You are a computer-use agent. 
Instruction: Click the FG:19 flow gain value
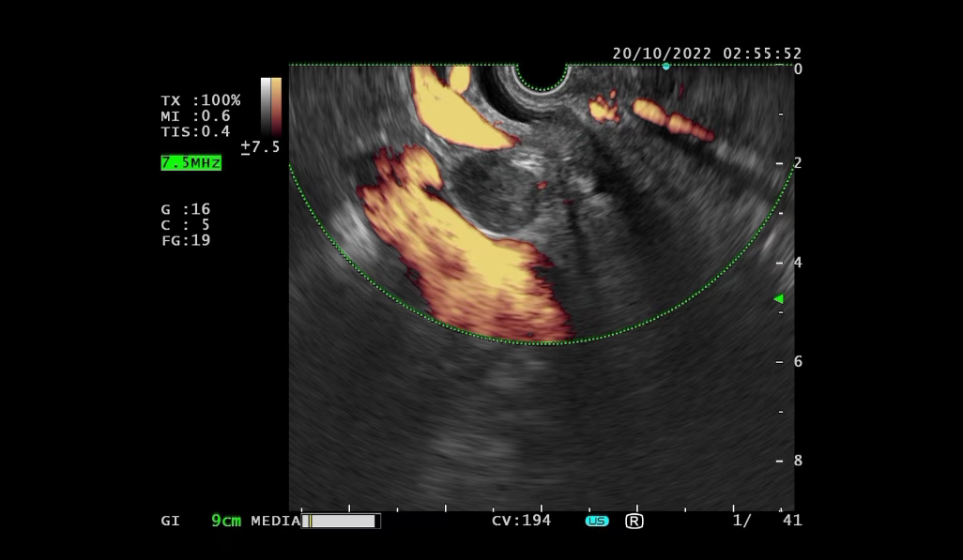[x=185, y=240]
